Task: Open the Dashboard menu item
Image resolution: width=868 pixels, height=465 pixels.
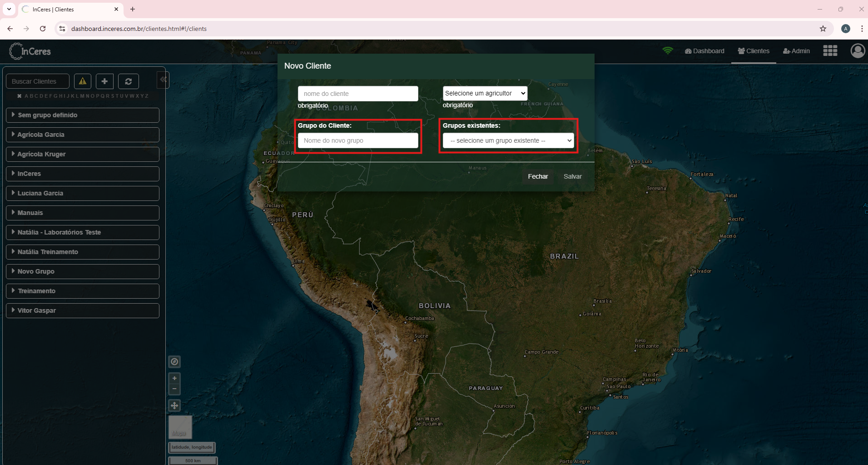Action: (x=704, y=51)
